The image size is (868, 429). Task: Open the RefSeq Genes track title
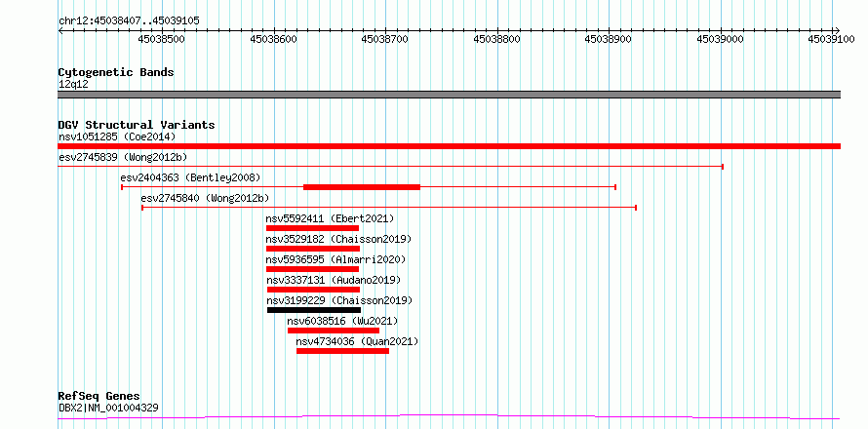(x=99, y=397)
